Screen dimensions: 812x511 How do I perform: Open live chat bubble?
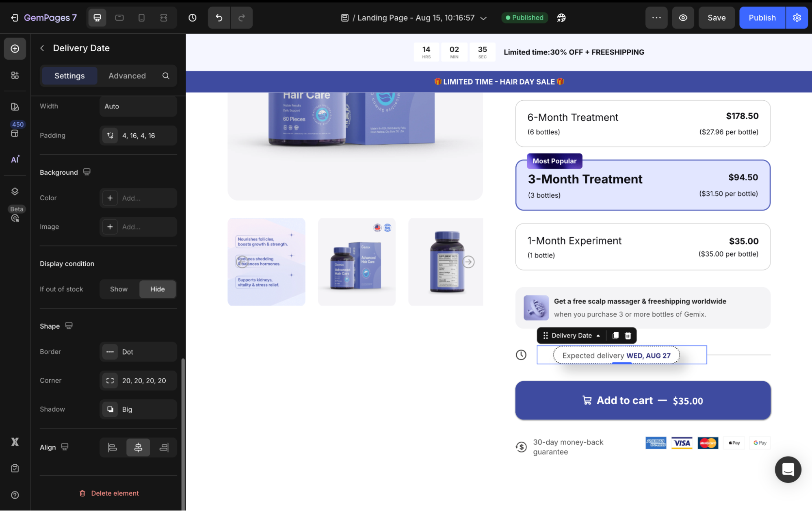[788, 470]
